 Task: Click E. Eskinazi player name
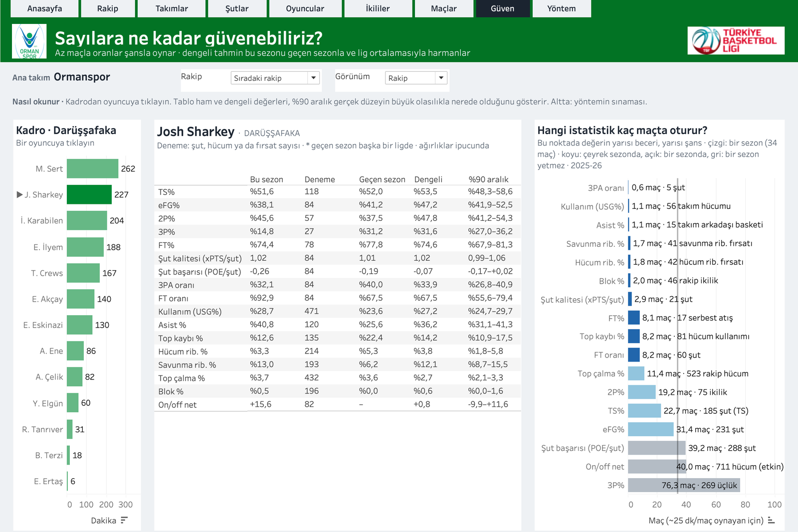point(43,325)
